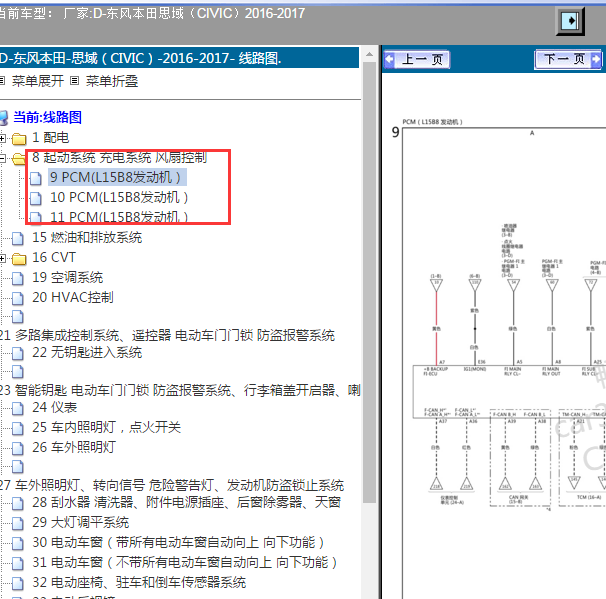Open 23 智能钥匙 电动车门门锁 entry

tap(180, 390)
